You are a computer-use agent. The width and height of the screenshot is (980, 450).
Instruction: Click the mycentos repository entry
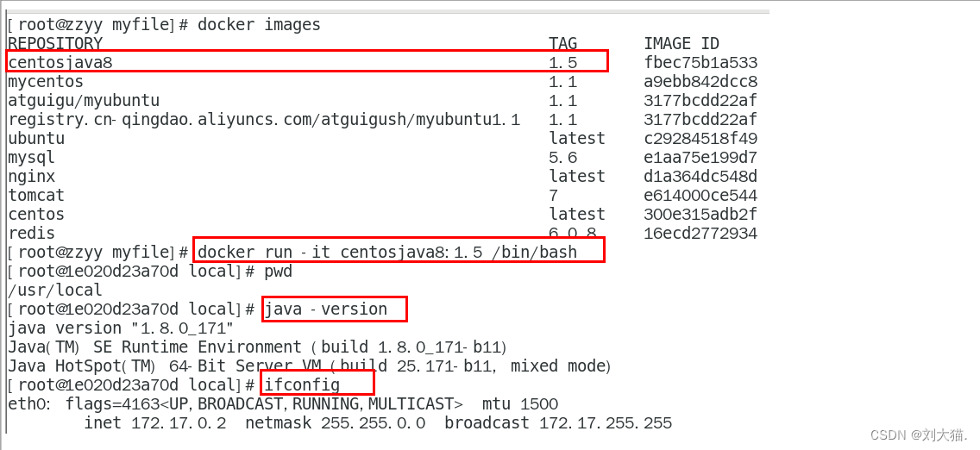[x=46, y=82]
